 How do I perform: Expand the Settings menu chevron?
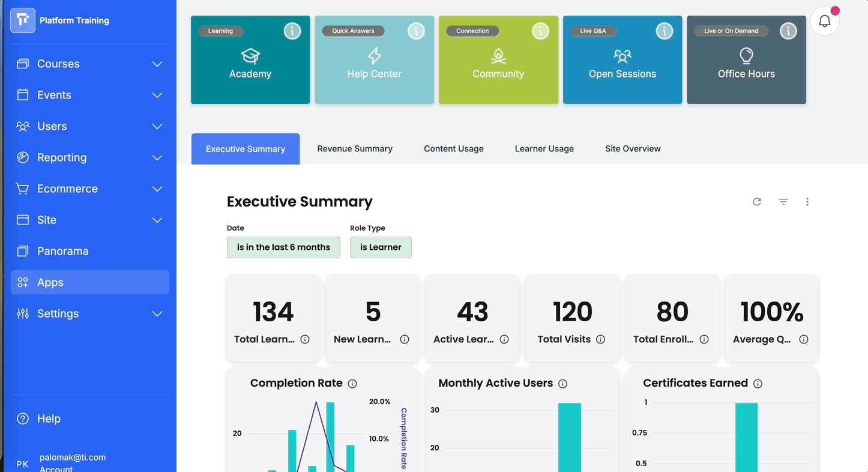tap(157, 313)
